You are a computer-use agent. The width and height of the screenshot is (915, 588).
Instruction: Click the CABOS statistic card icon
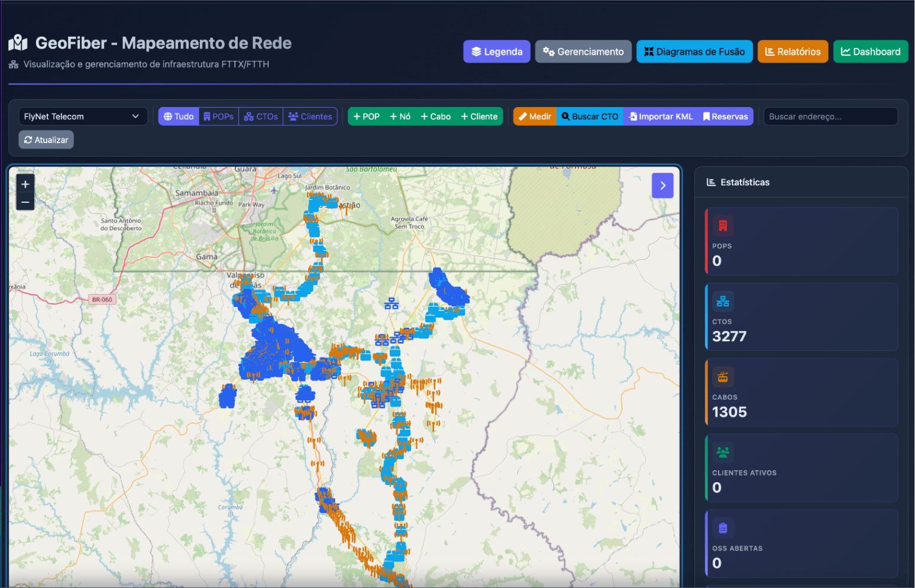pos(723,376)
